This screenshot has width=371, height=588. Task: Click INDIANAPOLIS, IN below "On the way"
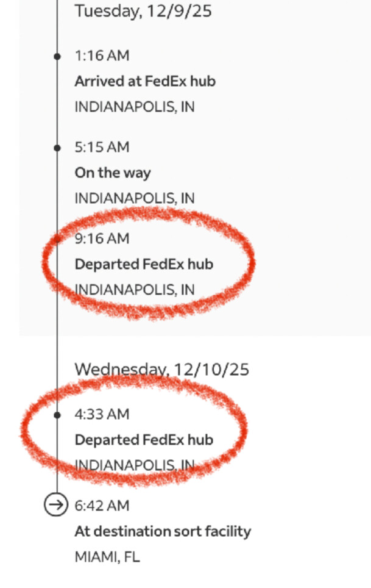click(135, 198)
